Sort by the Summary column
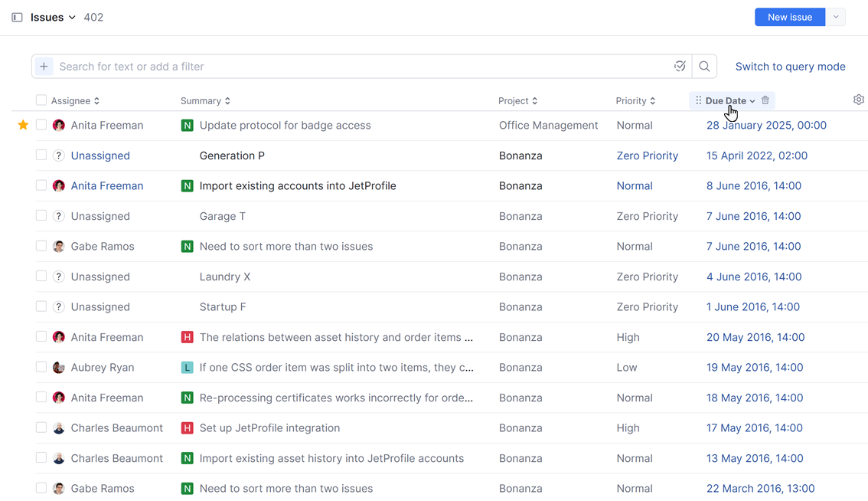 [x=205, y=101]
